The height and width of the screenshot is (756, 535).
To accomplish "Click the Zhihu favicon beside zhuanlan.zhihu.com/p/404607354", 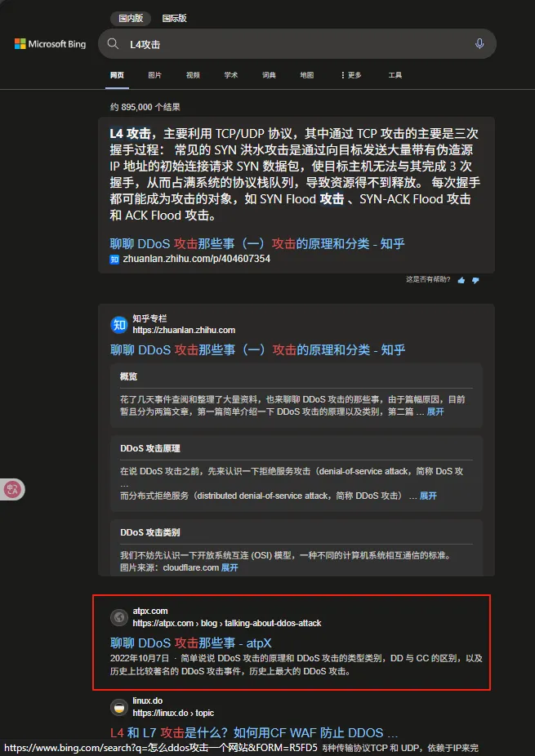I will pyautogui.click(x=114, y=259).
